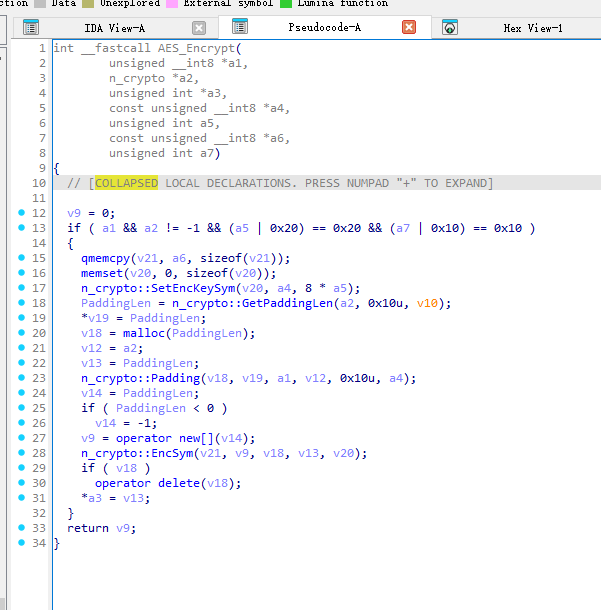The width and height of the screenshot is (601, 610).
Task: Close the Pseudocode-A tab with red X
Action: coord(409,27)
